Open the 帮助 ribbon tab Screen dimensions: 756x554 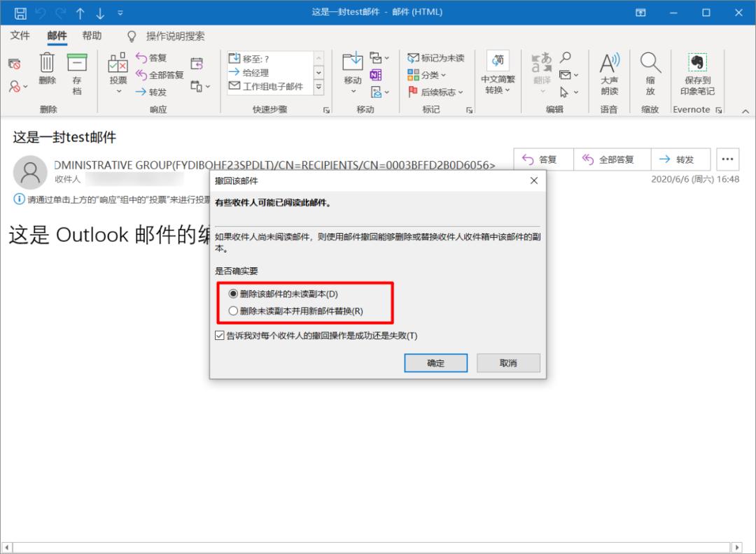click(x=92, y=36)
